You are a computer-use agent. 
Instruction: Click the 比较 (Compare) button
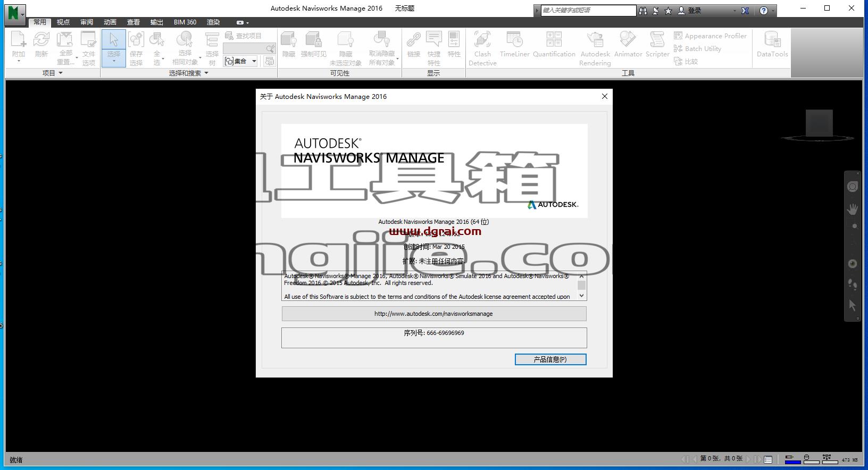point(686,62)
